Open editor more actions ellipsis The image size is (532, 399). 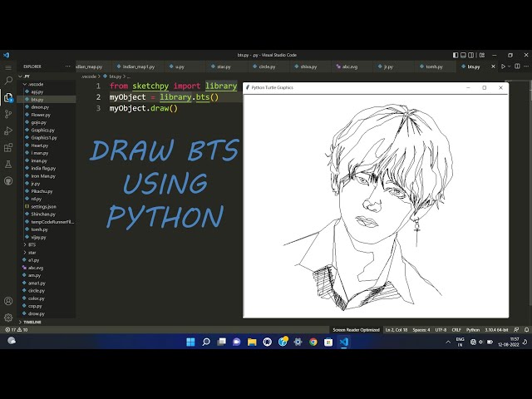pyautogui.click(x=526, y=66)
